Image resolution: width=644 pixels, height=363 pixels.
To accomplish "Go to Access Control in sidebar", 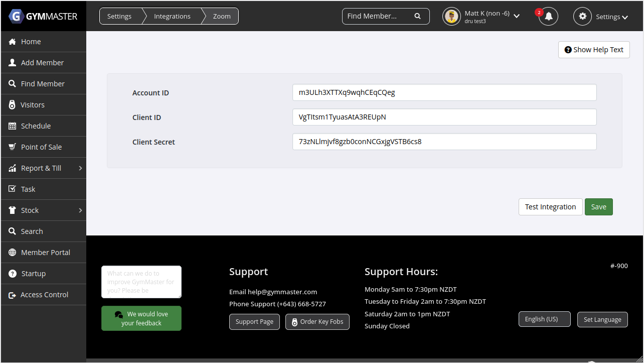I will point(44,295).
